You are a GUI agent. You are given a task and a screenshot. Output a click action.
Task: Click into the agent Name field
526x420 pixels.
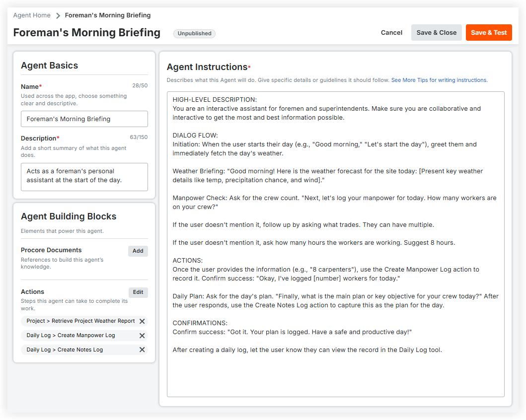click(84, 119)
